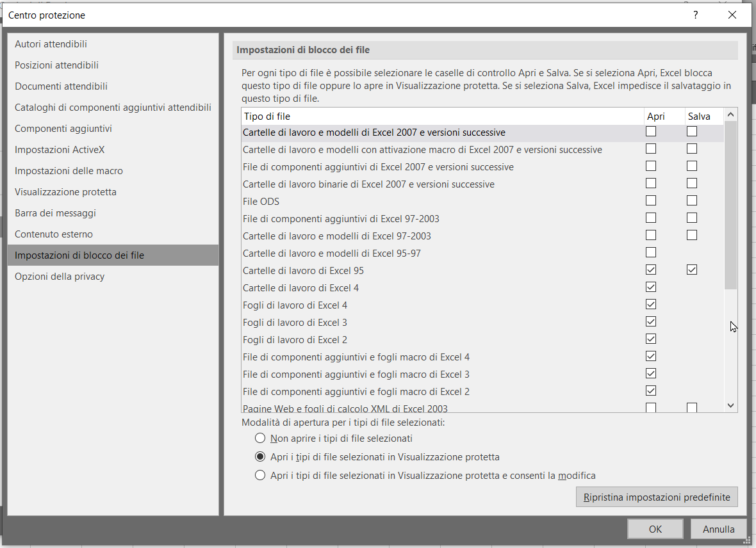
Task: Check Salva for File ODS
Action: tap(692, 200)
